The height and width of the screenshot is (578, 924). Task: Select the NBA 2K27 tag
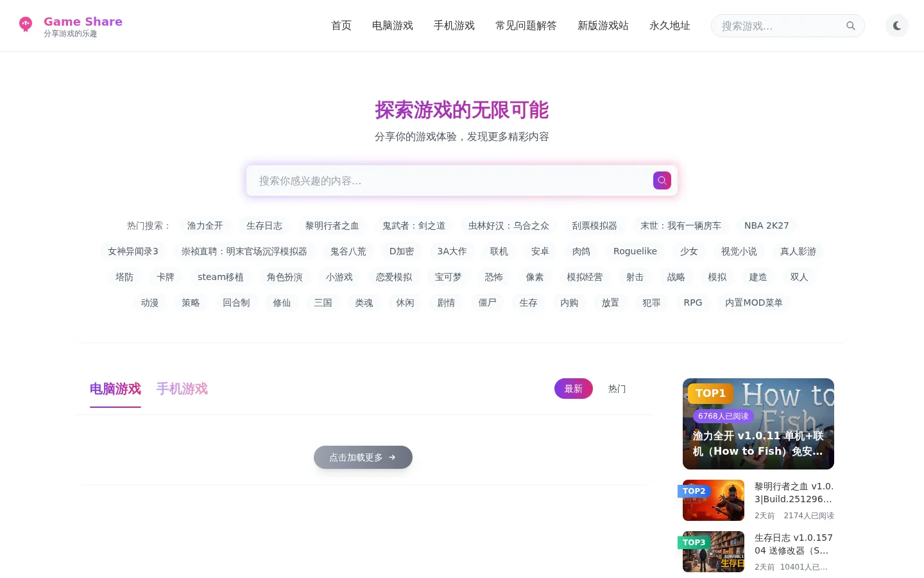click(767, 225)
